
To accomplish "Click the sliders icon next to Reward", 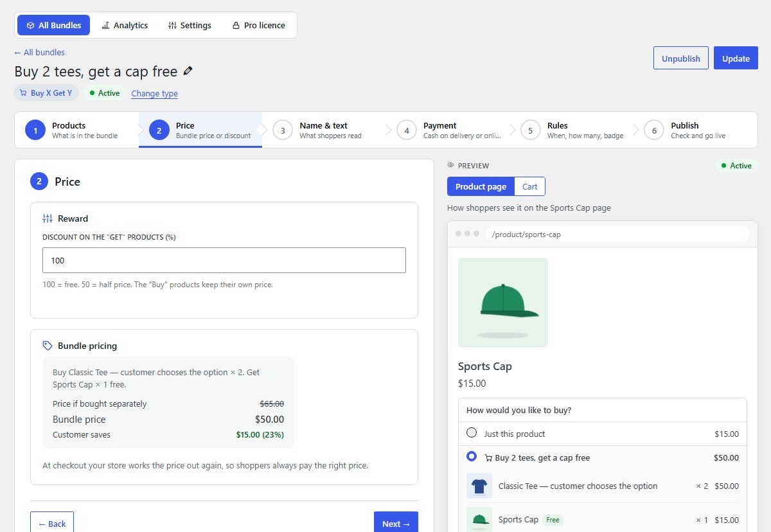I will pyautogui.click(x=48, y=218).
